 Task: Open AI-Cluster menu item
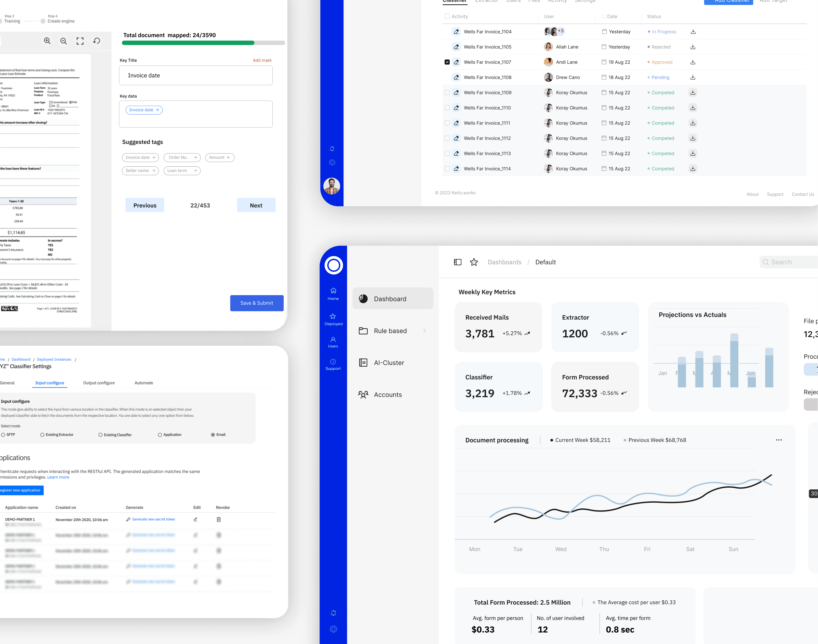coord(389,363)
